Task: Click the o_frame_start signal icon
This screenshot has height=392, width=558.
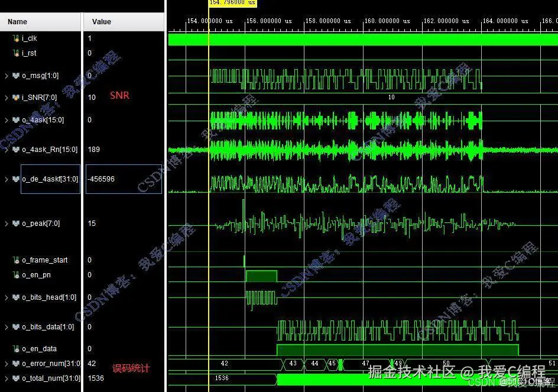Action: click(x=15, y=260)
